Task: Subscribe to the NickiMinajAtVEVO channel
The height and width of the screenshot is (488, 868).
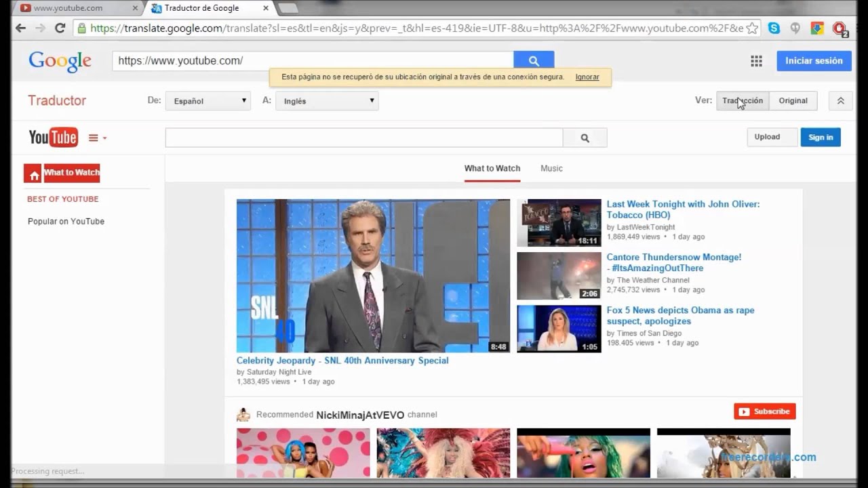Action: coord(764,411)
